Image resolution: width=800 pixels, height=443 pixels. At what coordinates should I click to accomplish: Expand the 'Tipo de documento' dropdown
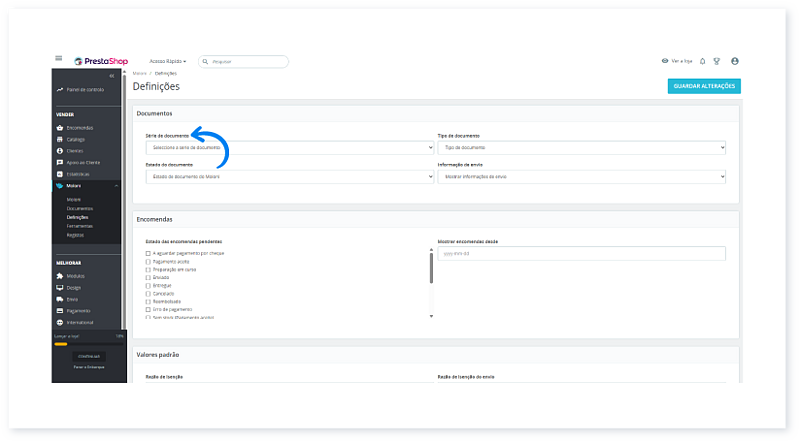pyautogui.click(x=581, y=147)
